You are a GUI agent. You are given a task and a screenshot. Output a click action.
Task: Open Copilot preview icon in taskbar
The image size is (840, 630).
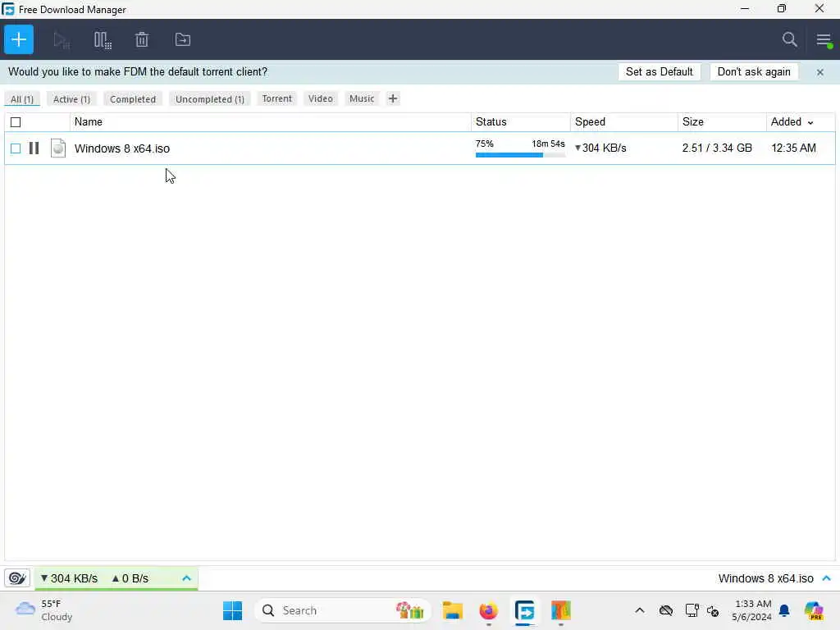tap(814, 610)
